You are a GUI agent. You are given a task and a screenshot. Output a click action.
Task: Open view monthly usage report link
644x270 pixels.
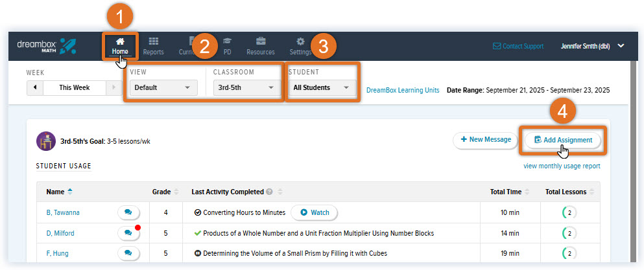coord(562,166)
